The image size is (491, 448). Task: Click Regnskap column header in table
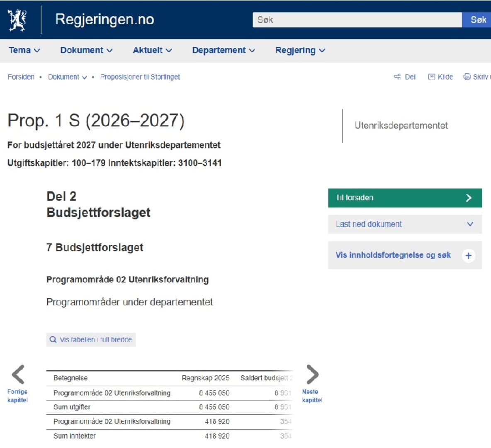click(x=205, y=378)
